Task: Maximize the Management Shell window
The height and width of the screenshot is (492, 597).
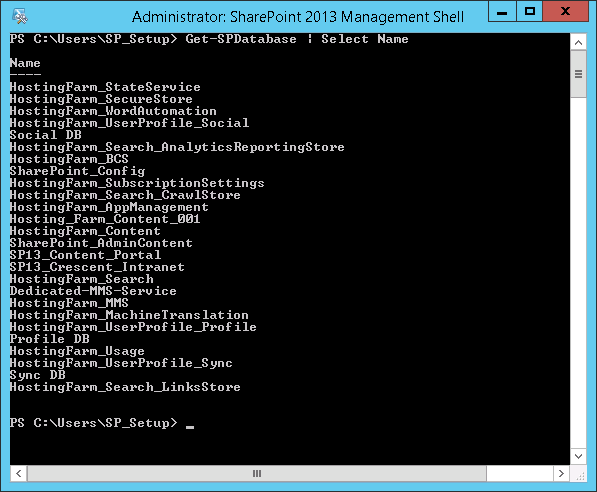Action: coord(530,12)
